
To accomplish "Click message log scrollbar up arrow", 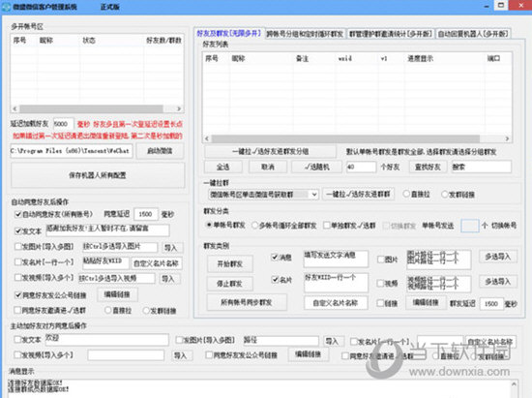I will (514, 384).
